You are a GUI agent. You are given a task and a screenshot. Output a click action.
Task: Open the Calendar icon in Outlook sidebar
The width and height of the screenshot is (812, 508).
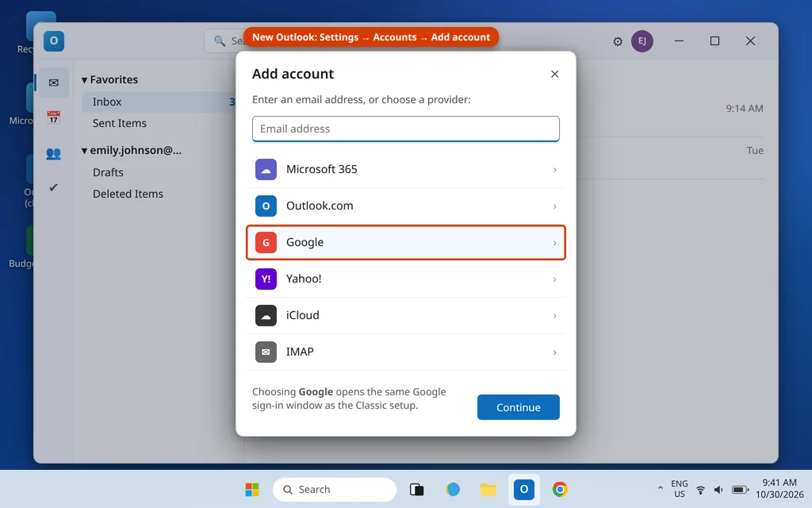click(53, 117)
